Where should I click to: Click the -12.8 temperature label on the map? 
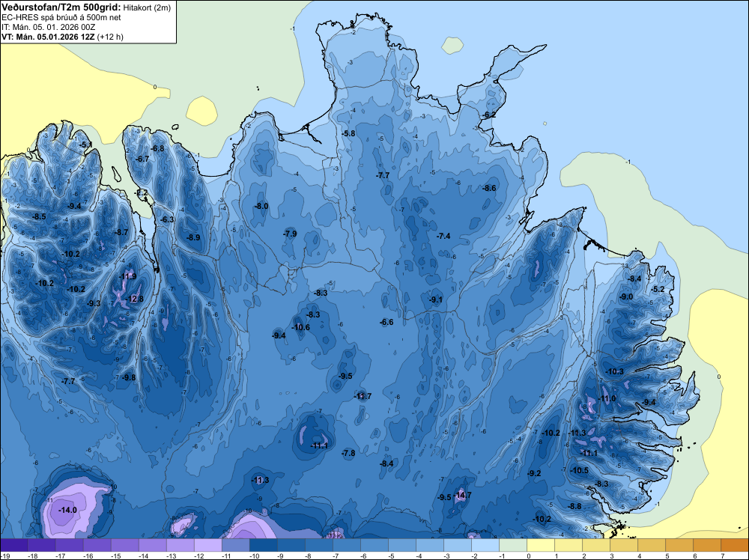point(135,299)
